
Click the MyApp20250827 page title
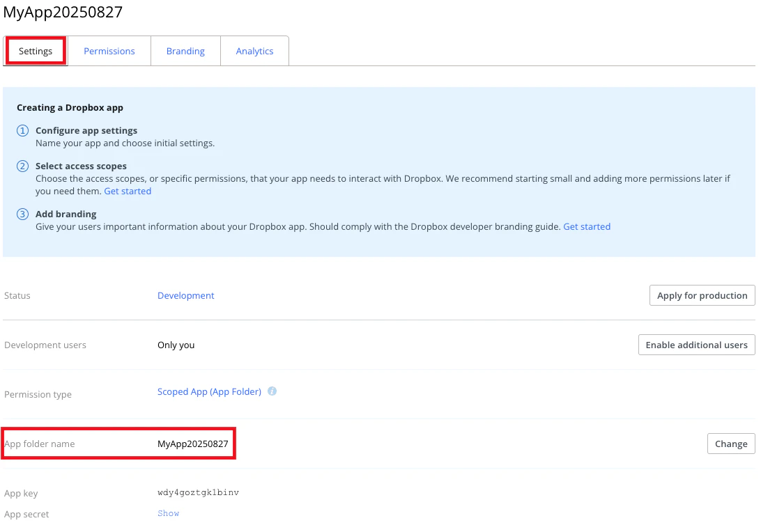[x=63, y=12]
